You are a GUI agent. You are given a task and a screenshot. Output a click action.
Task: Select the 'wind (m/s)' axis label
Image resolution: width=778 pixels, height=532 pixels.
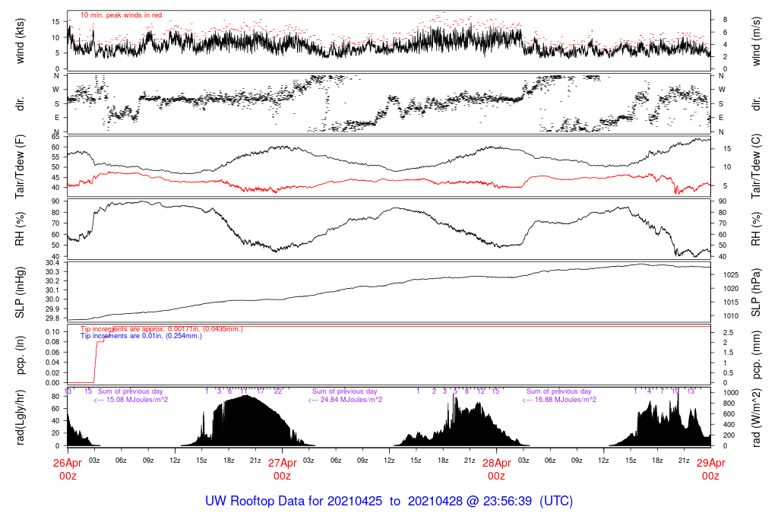[756, 41]
